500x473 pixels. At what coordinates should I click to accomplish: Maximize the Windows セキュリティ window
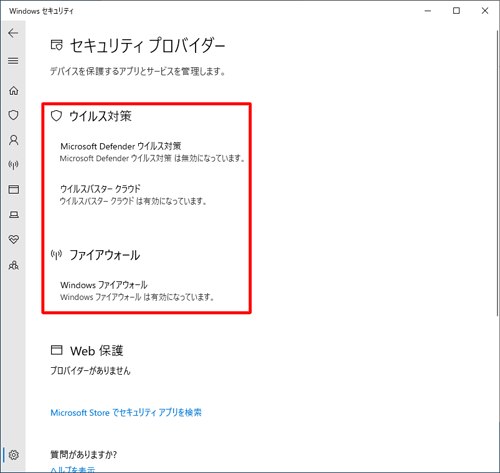[x=456, y=11]
